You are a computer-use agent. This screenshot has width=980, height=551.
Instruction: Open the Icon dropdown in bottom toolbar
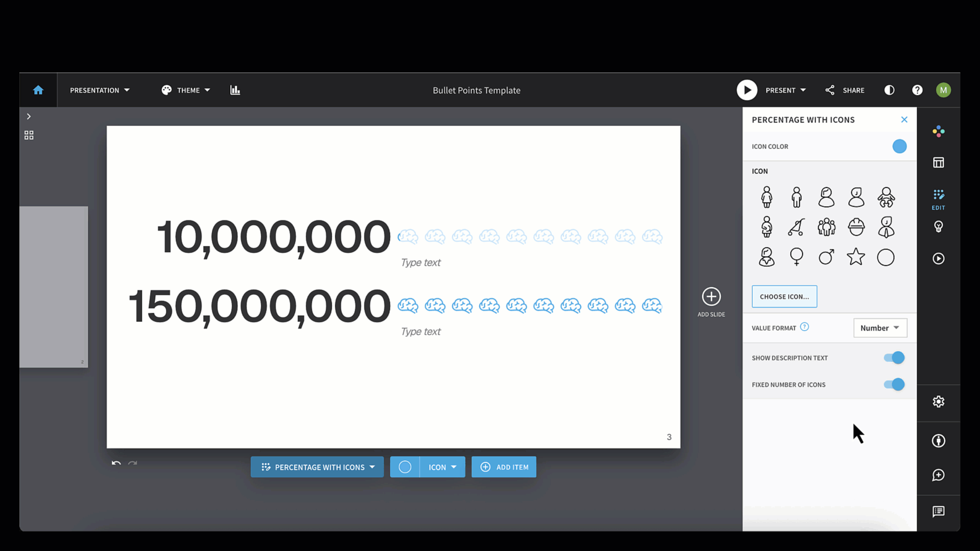click(x=442, y=467)
